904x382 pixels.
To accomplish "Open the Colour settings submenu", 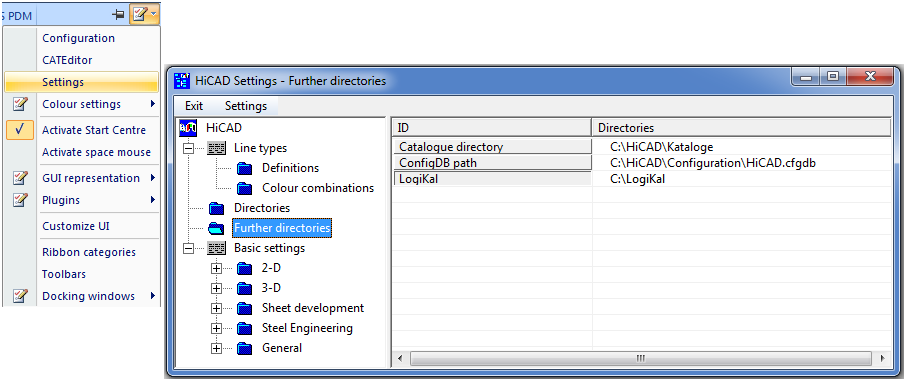I will 81,104.
